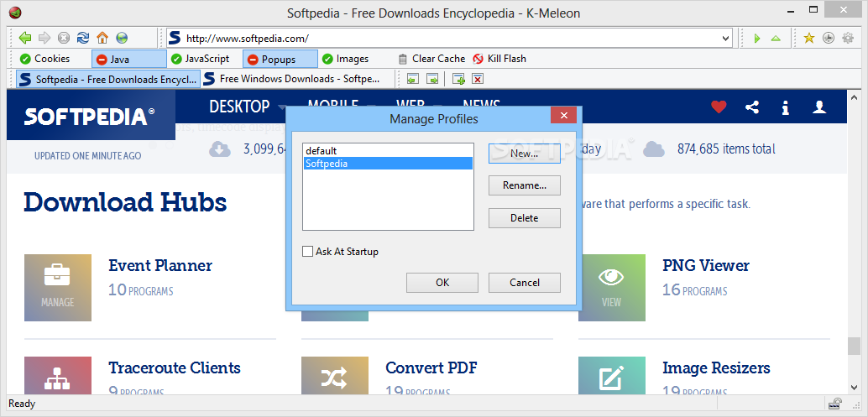This screenshot has width=868, height=417.
Task: Click the share icon on Softpedia header
Action: pos(752,107)
